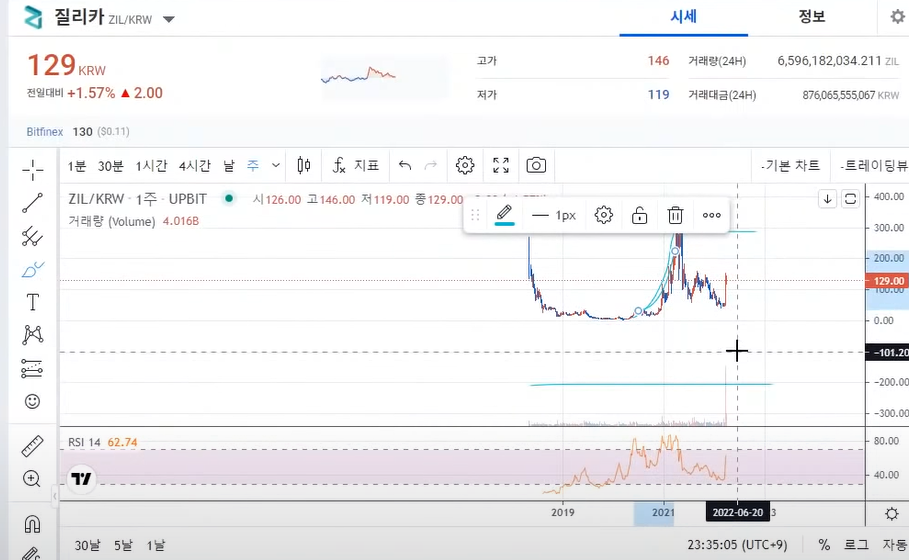
Task: Open more options for drawing
Action: click(x=712, y=215)
